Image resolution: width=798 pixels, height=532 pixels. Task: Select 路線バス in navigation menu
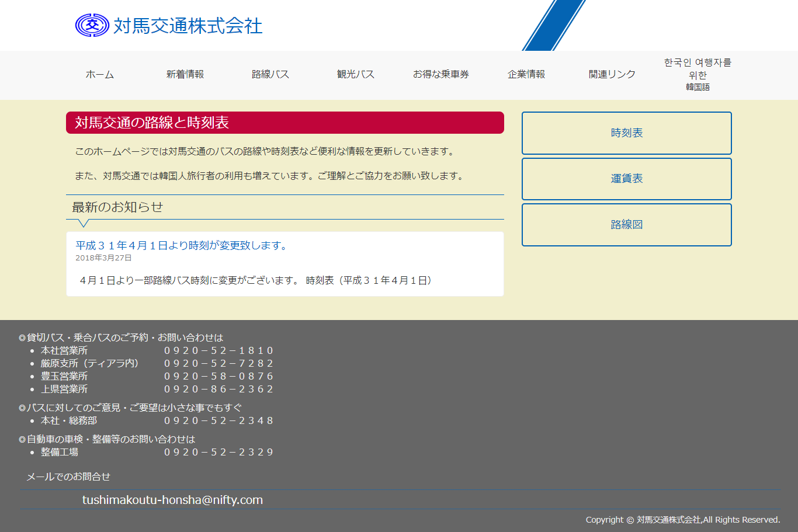(x=270, y=74)
